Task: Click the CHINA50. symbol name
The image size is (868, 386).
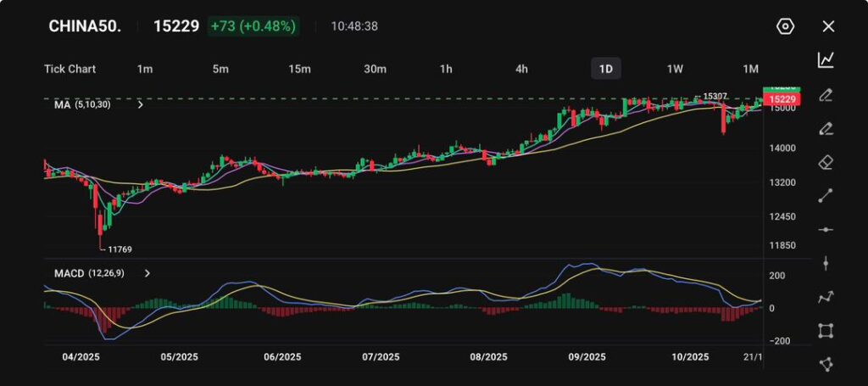Action: (85, 26)
